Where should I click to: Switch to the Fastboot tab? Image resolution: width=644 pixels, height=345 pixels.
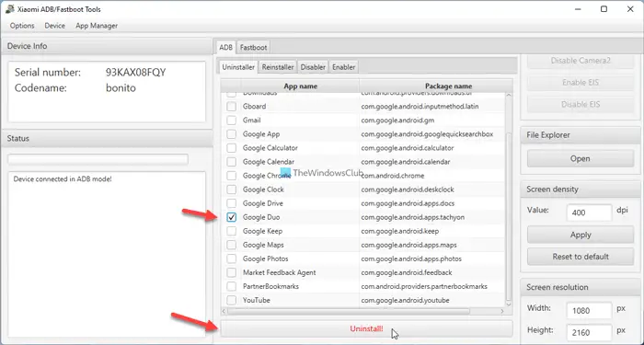point(253,47)
